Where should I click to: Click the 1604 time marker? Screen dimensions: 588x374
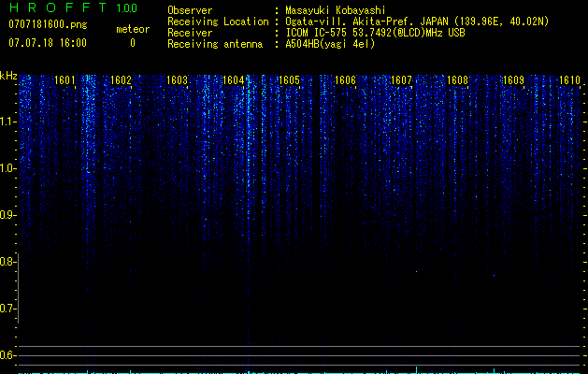(x=234, y=80)
